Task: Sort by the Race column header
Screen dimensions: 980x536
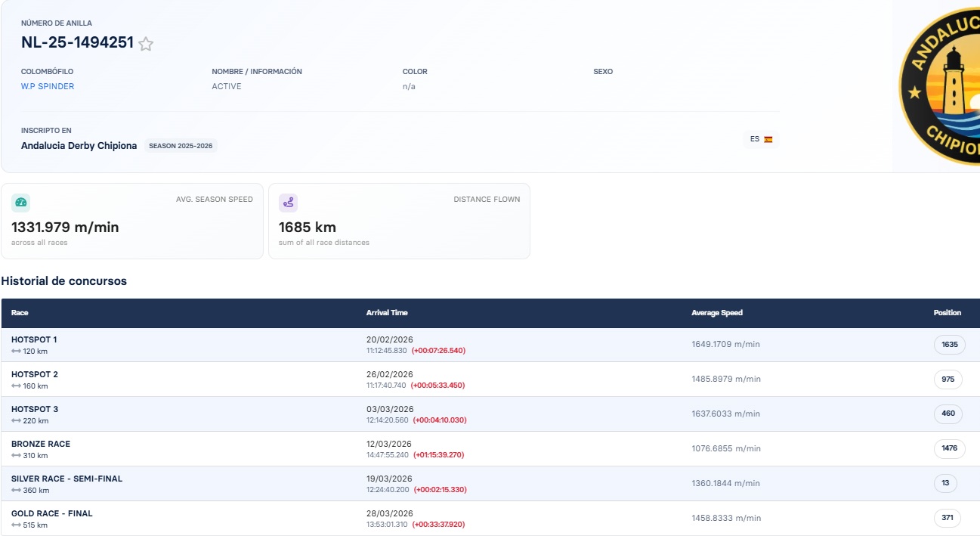Action: point(20,313)
